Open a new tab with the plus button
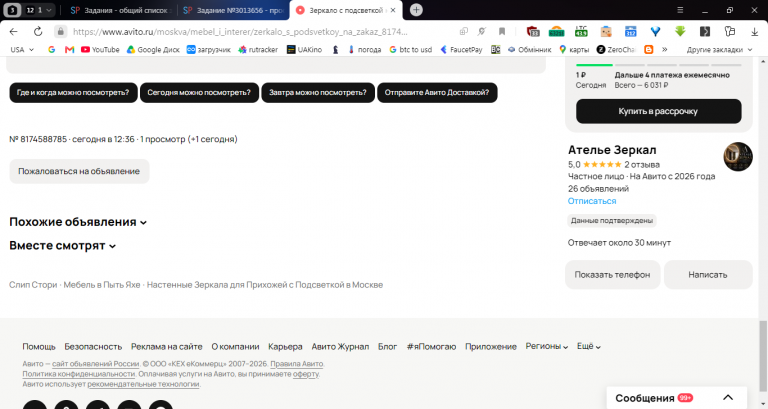 [x=416, y=10]
